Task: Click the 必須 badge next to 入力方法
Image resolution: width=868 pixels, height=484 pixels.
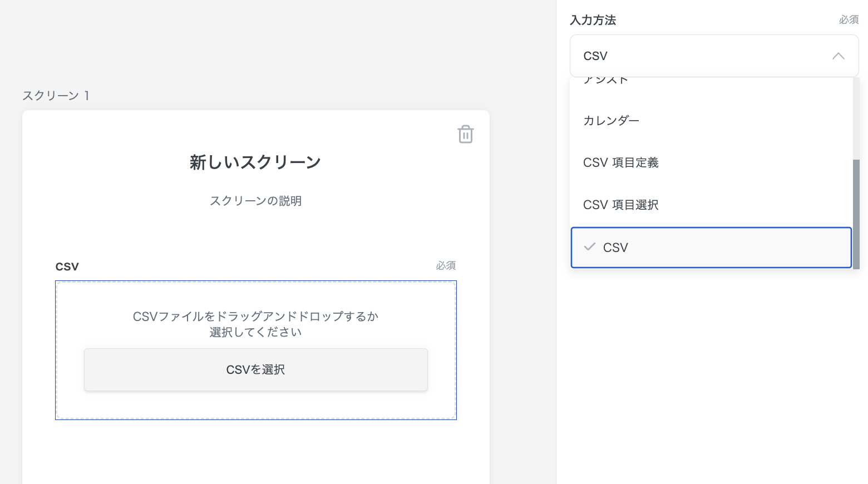Action: coord(849,20)
